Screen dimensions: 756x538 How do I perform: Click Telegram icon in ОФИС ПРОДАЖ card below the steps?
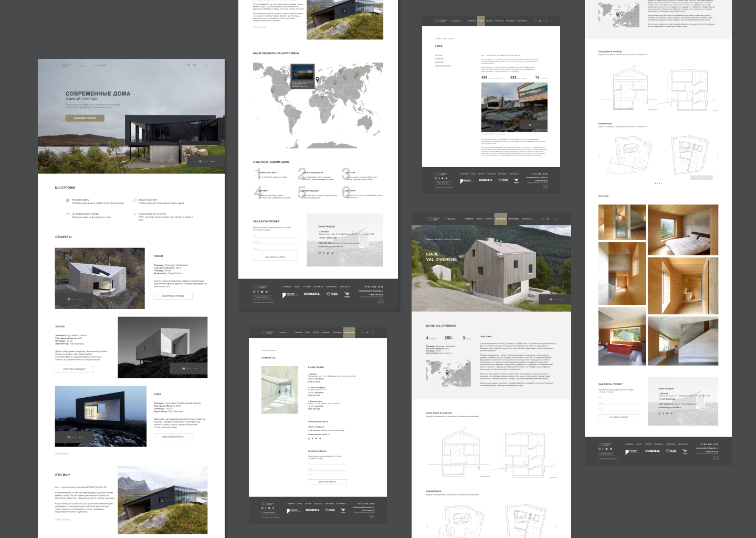[332, 253]
